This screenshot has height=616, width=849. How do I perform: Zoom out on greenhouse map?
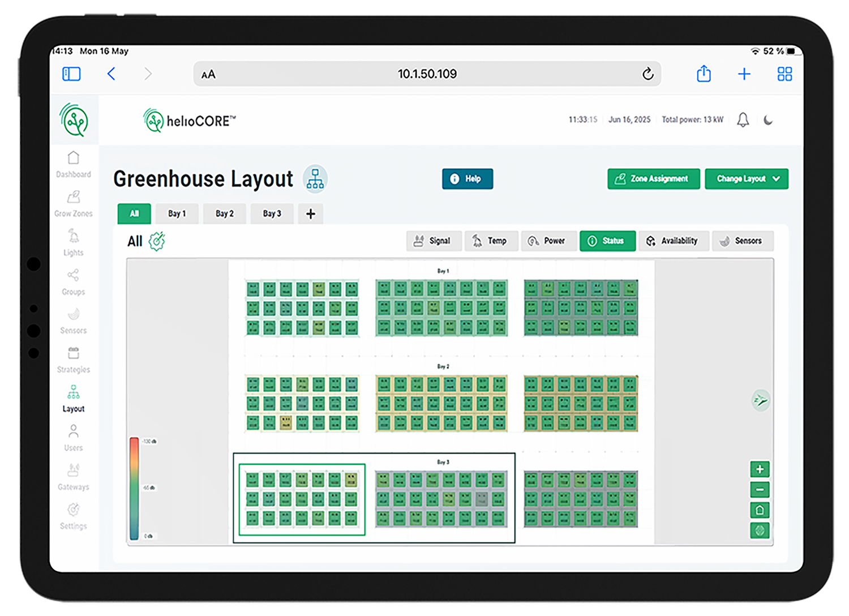click(x=760, y=489)
